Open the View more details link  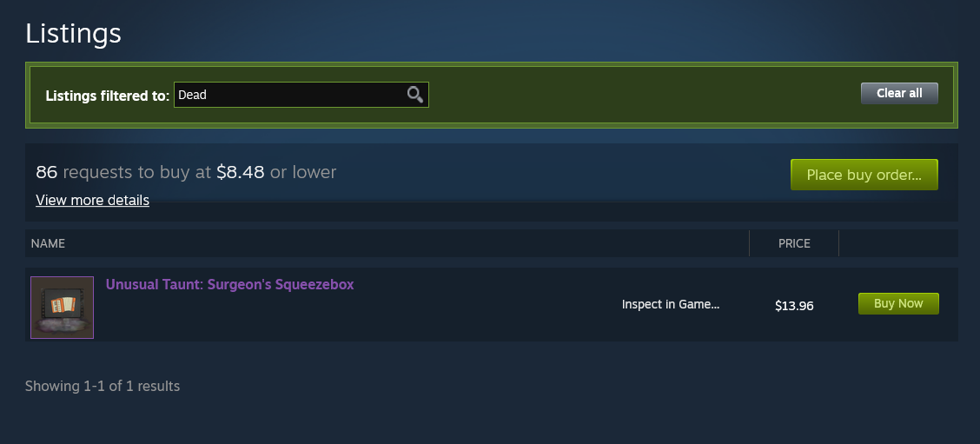tap(92, 200)
